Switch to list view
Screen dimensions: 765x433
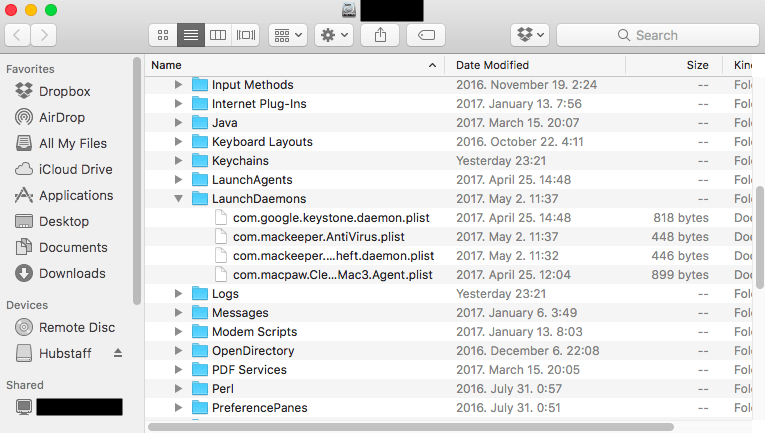point(191,35)
